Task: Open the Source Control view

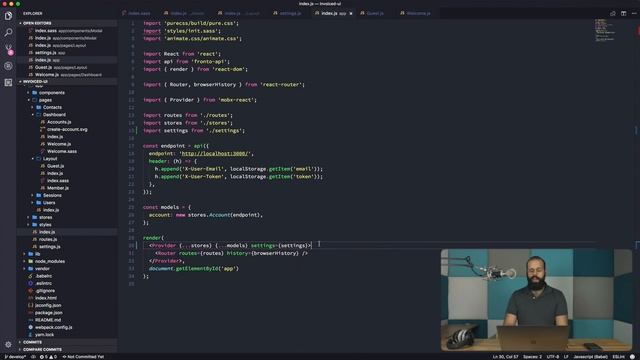Action: (x=8, y=49)
